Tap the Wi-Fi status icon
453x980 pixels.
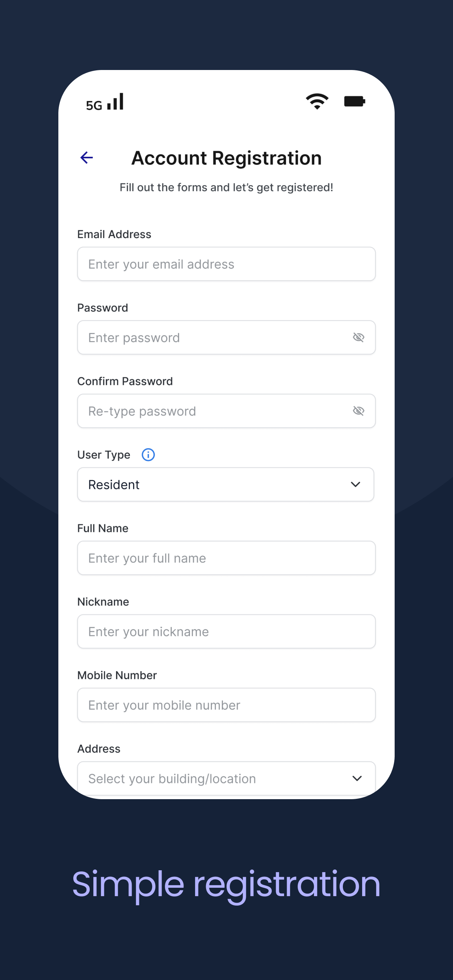click(x=317, y=101)
